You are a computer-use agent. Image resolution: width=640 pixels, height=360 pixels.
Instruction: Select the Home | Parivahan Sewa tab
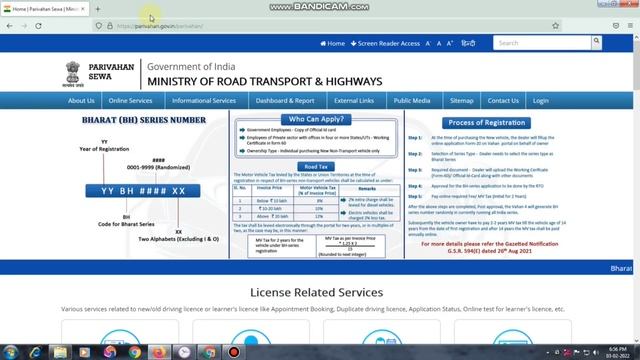point(44,9)
